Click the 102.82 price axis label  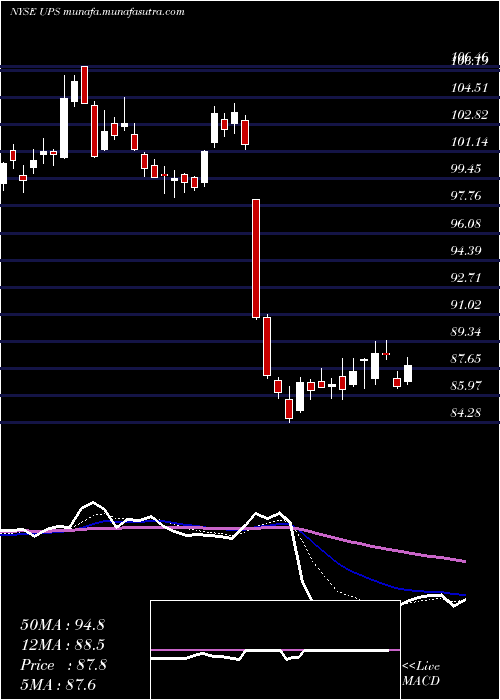469,115
